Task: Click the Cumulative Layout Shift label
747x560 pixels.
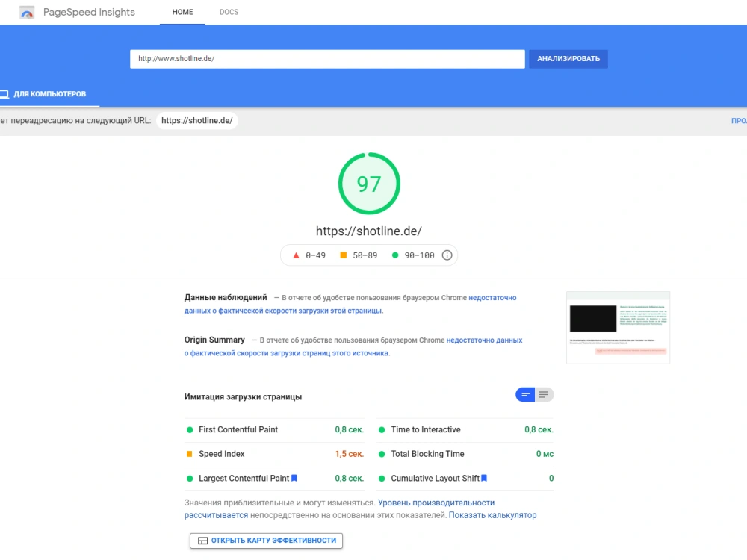Action: [x=435, y=478]
